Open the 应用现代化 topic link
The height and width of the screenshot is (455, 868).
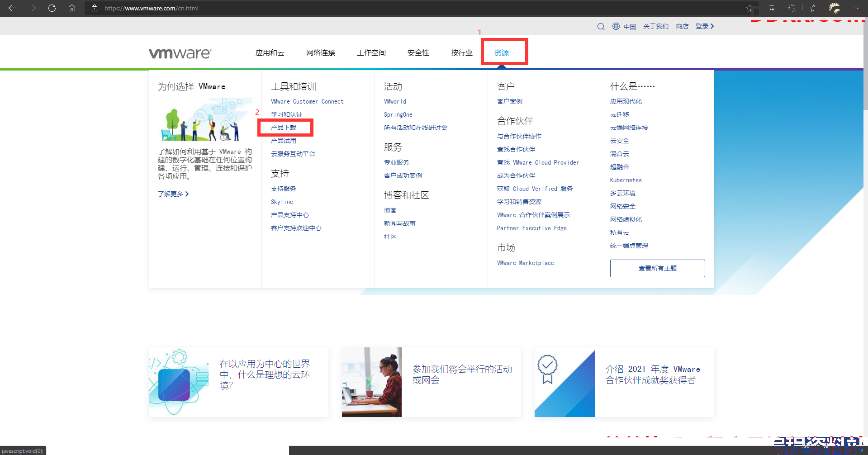[626, 102]
